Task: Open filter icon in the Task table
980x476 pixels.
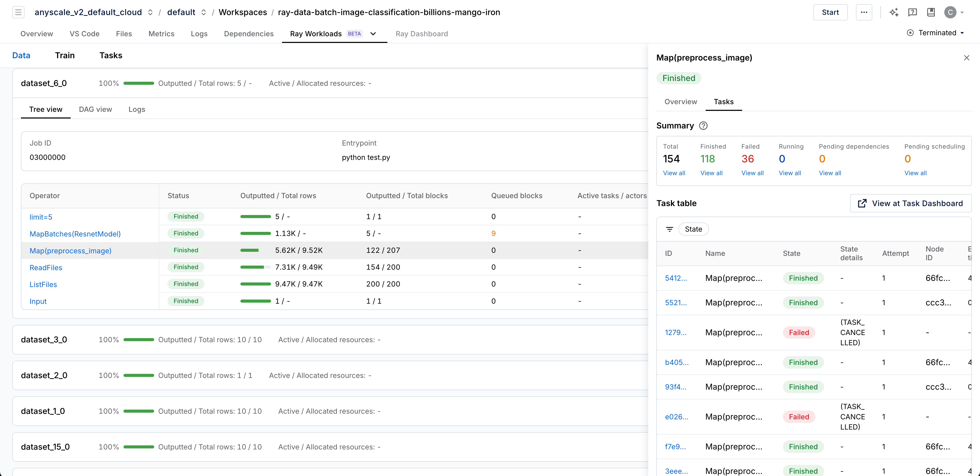Action: pyautogui.click(x=670, y=229)
